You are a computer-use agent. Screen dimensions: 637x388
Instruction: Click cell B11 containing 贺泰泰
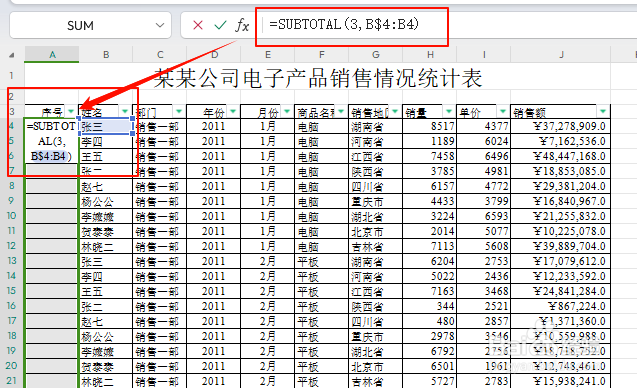tap(106, 232)
